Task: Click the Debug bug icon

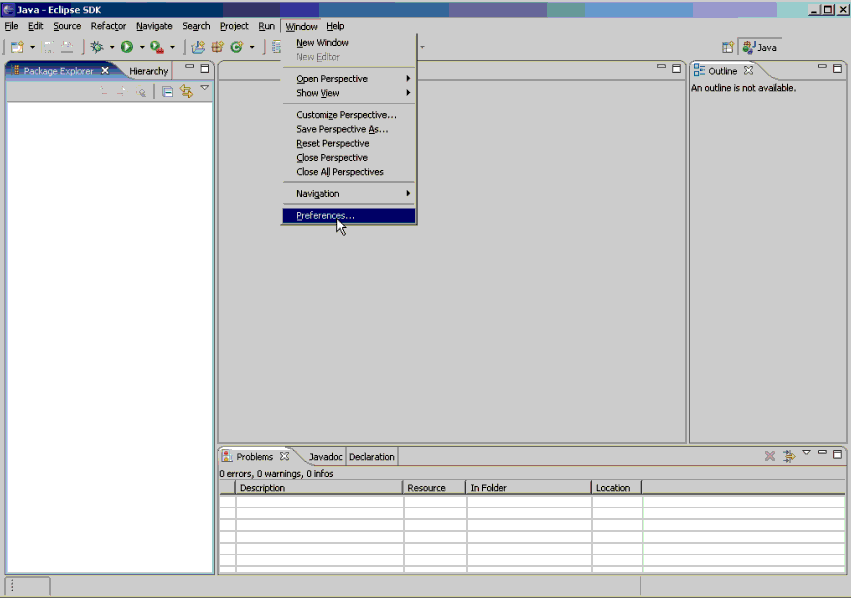Action: (97, 47)
